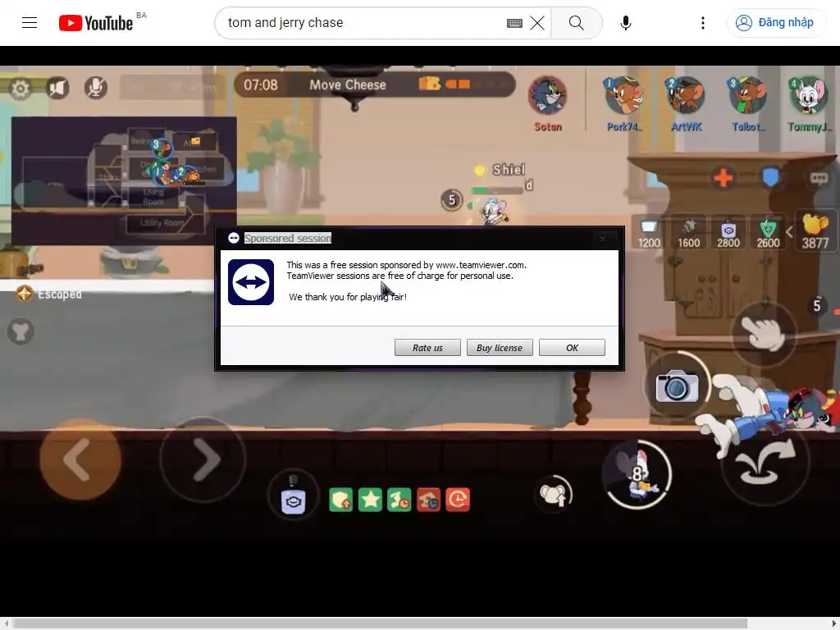Close the Sponsored session dialog window

(x=603, y=239)
